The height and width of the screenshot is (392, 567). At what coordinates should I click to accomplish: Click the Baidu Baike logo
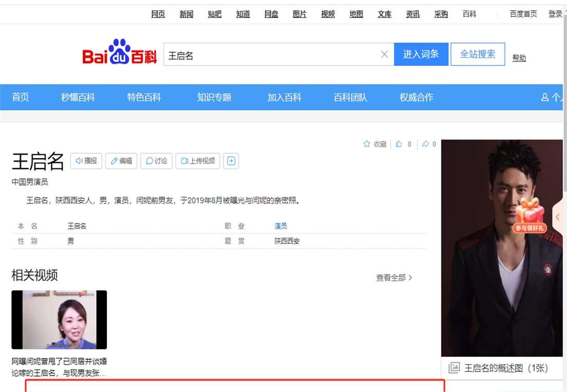pos(120,52)
